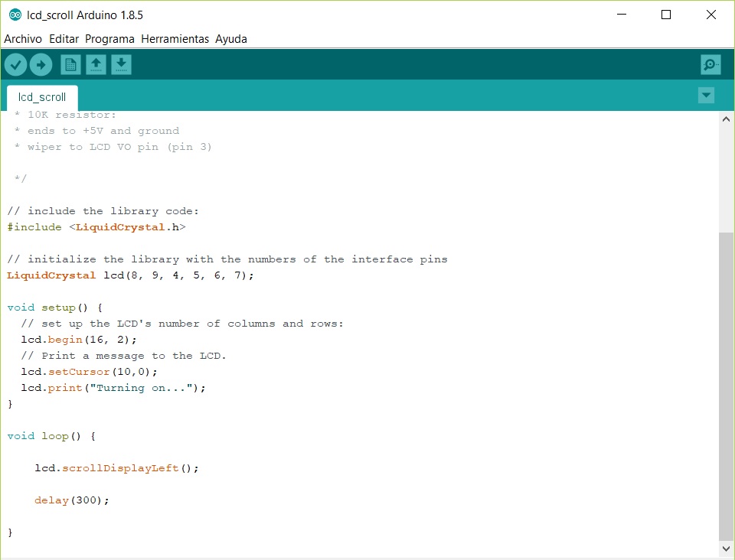
Task: Click the 'LiquidCrystal lcd(8, 9, 4, 5, 6, 7);' line
Action: pos(130,275)
